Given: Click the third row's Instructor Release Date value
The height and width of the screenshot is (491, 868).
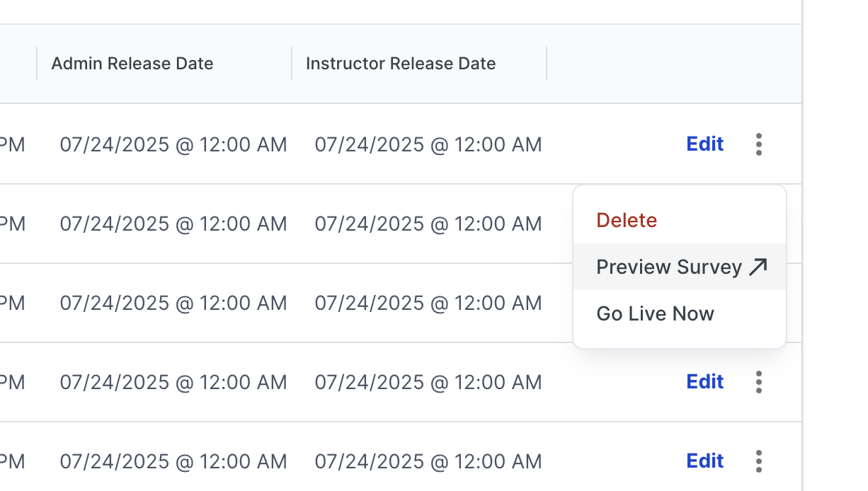Looking at the screenshot, I should 428,303.
